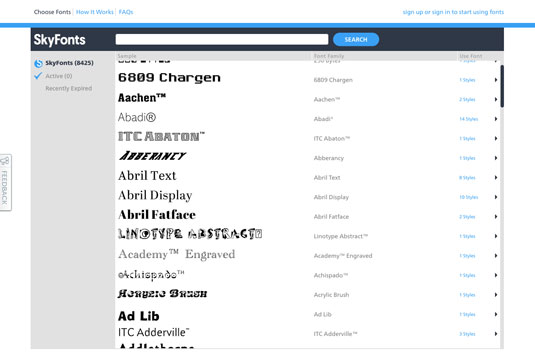Expand the 6809 Chargen row arrow
535x361 pixels.
(496, 80)
